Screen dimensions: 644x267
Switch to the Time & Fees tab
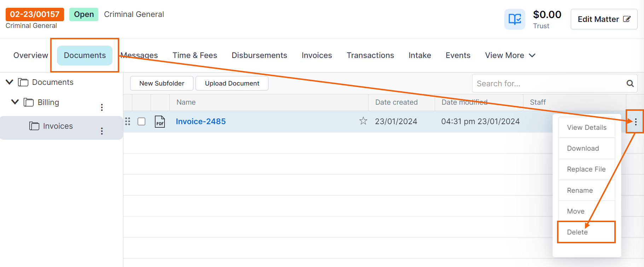click(x=195, y=56)
